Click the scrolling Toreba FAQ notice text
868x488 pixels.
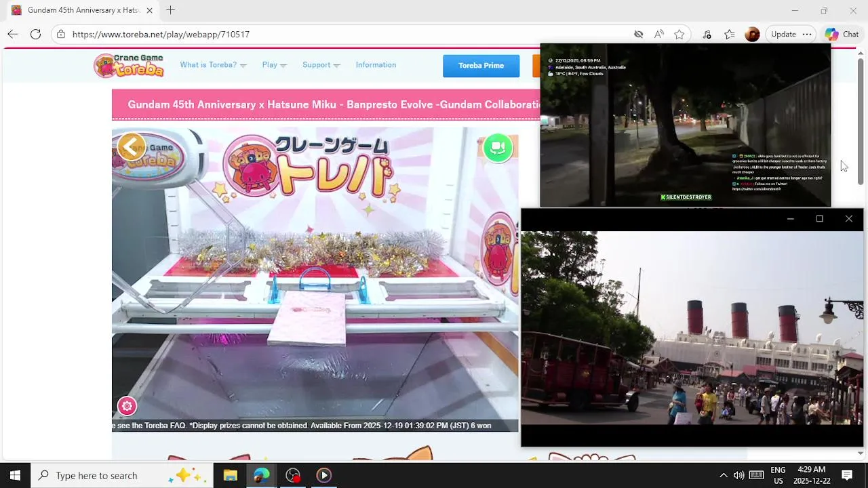pos(302,426)
